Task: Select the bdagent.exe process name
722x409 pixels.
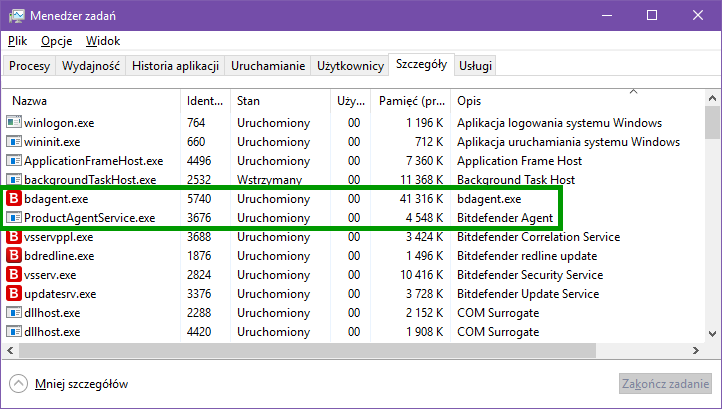Action: point(56,199)
